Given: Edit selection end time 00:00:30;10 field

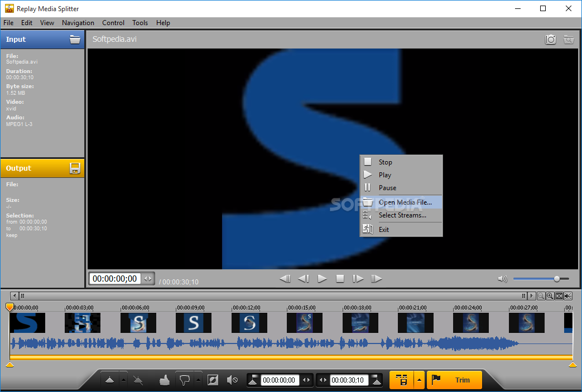Looking at the screenshot, I should coord(349,380).
